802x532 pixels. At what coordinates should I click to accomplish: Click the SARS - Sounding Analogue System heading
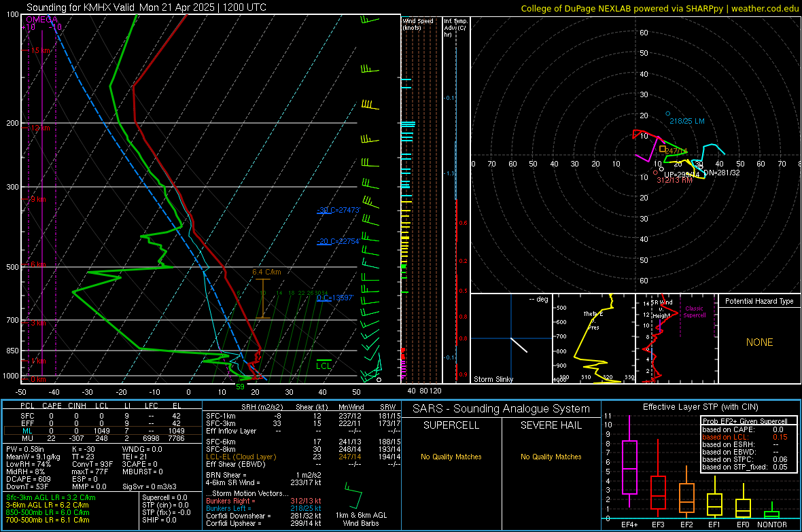[502, 409]
